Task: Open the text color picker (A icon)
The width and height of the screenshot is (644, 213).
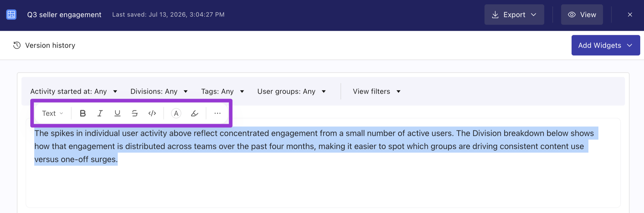Action: [x=176, y=113]
